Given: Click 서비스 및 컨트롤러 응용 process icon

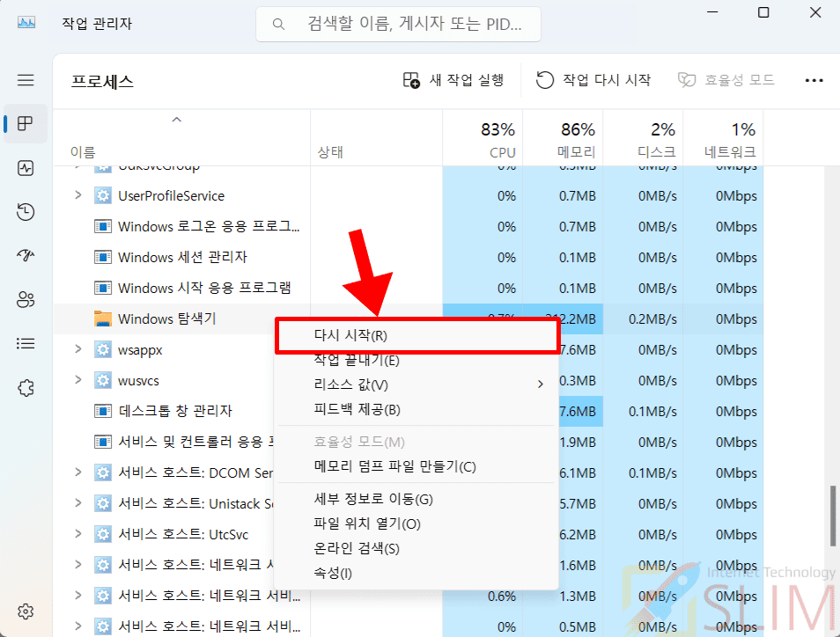Looking at the screenshot, I should point(103,442).
